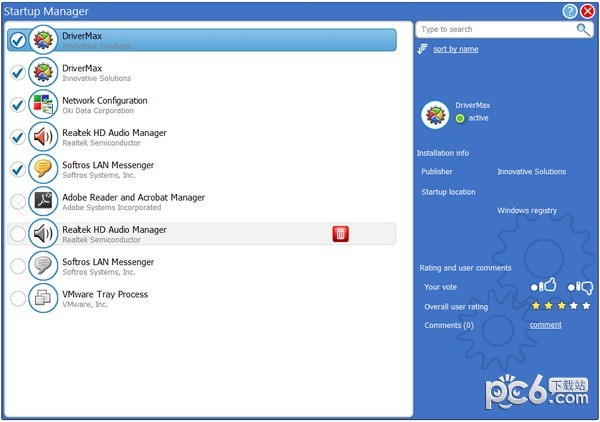Enable Adobe Reader and Acrobat Manager checkbox
The width and height of the screenshot is (600, 422).
(x=18, y=202)
